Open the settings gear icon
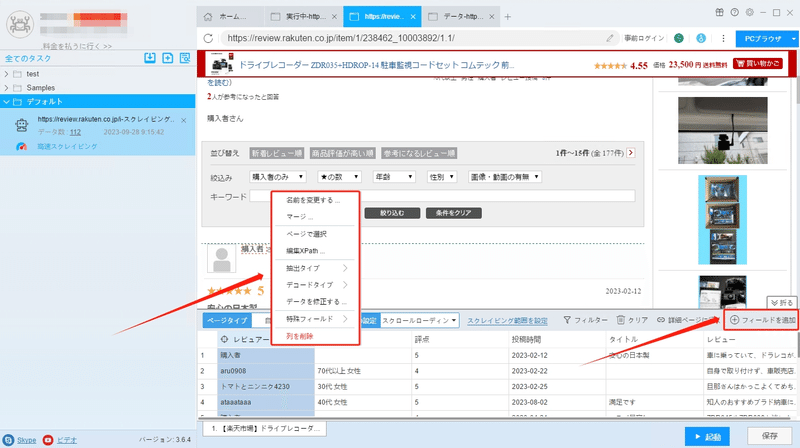The height and width of the screenshot is (448, 800). point(749,13)
